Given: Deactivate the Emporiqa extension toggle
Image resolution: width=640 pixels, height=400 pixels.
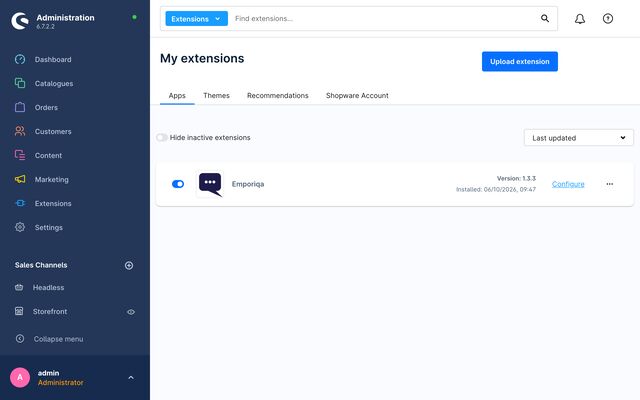Looking at the screenshot, I should [178, 184].
